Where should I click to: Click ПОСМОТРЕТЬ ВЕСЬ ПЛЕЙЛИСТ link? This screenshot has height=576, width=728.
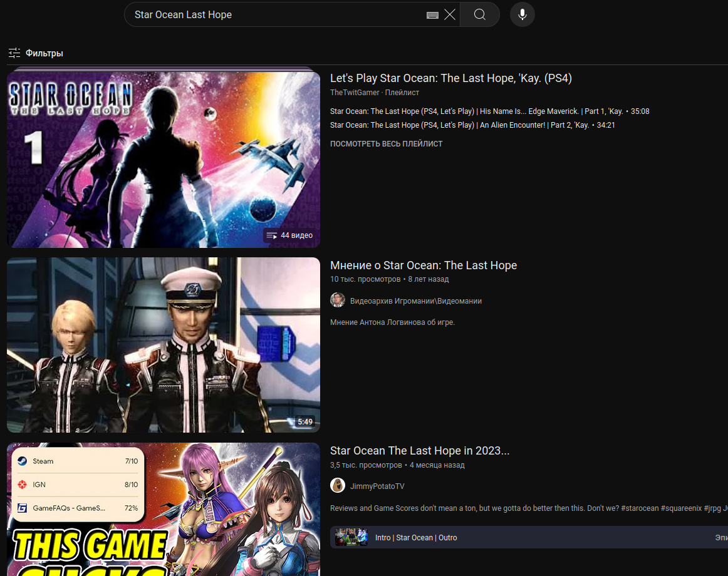(387, 144)
